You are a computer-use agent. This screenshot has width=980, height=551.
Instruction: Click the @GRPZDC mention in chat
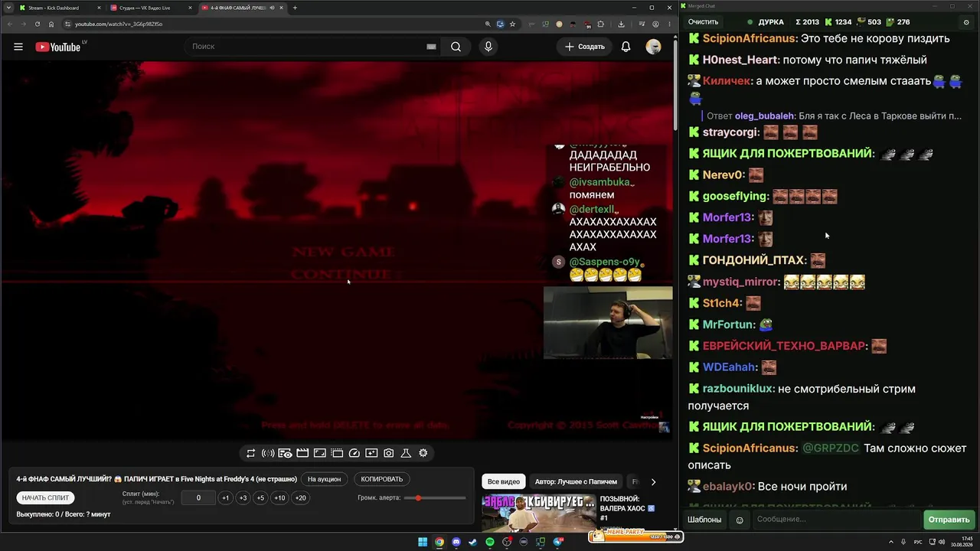(831, 448)
